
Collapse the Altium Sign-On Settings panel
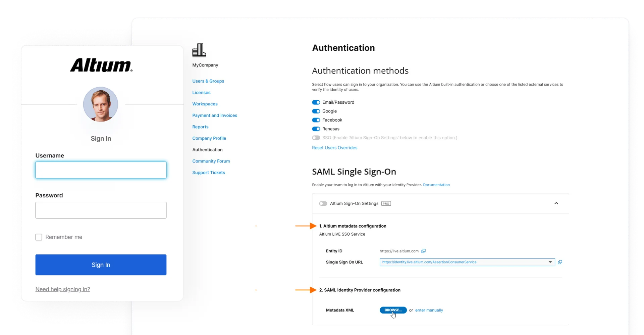point(556,203)
